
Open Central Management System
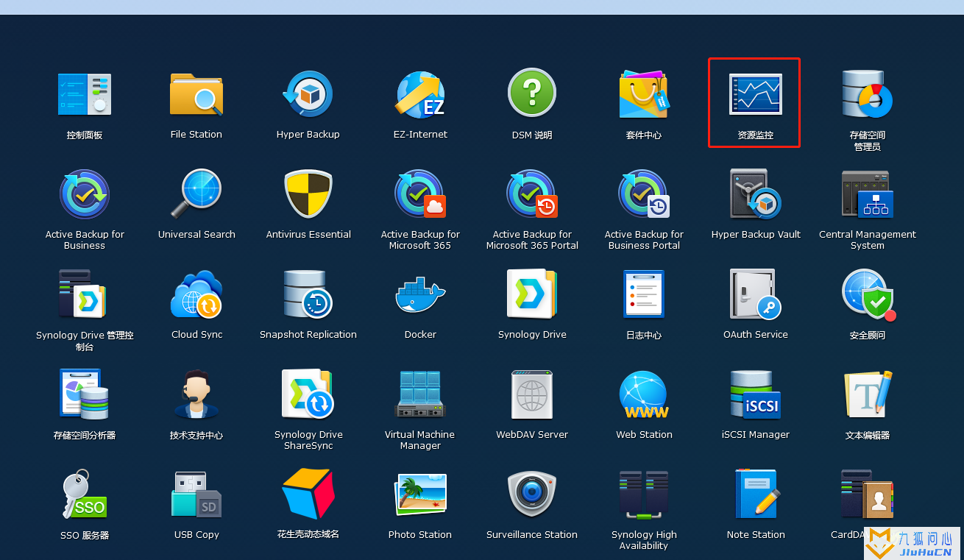868,194
